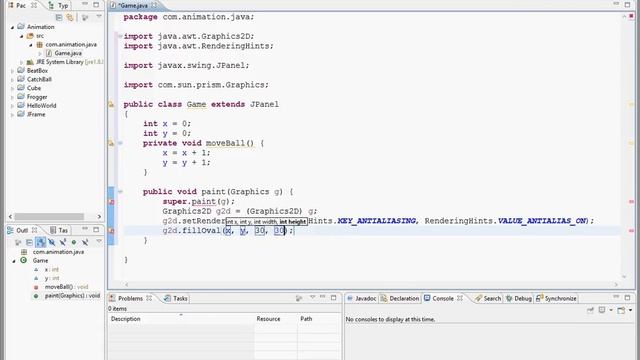Toggle Link with Editor in Package Explorer
The width and height of the screenshot is (640, 360).
click(70, 17)
